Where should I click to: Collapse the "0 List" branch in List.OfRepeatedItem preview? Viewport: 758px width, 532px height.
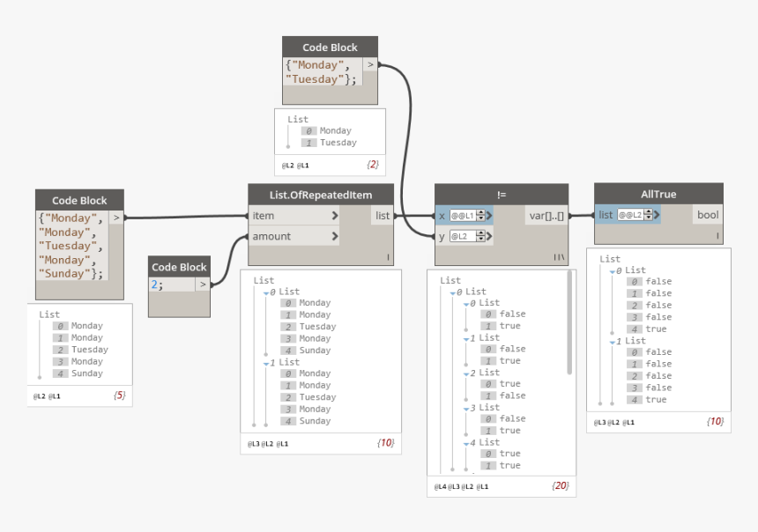click(264, 292)
